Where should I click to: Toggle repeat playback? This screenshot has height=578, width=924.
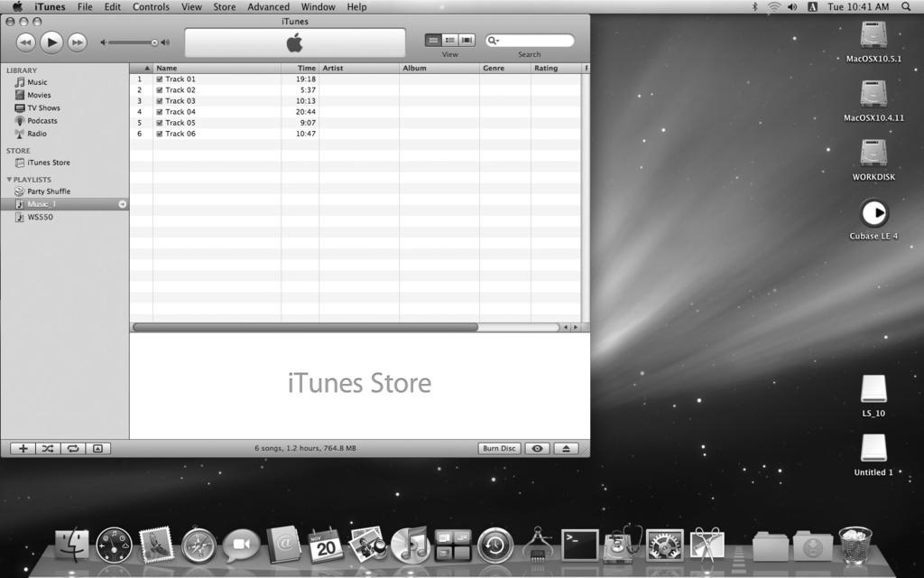[x=73, y=449]
